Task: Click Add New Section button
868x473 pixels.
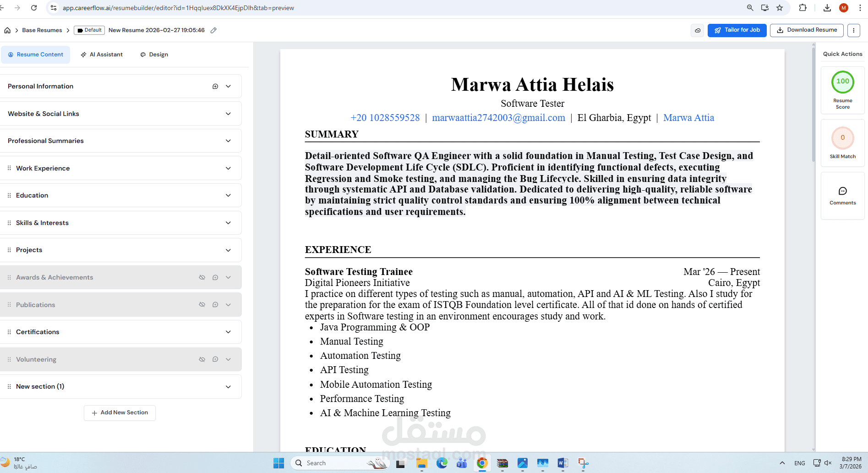Action: [120, 412]
